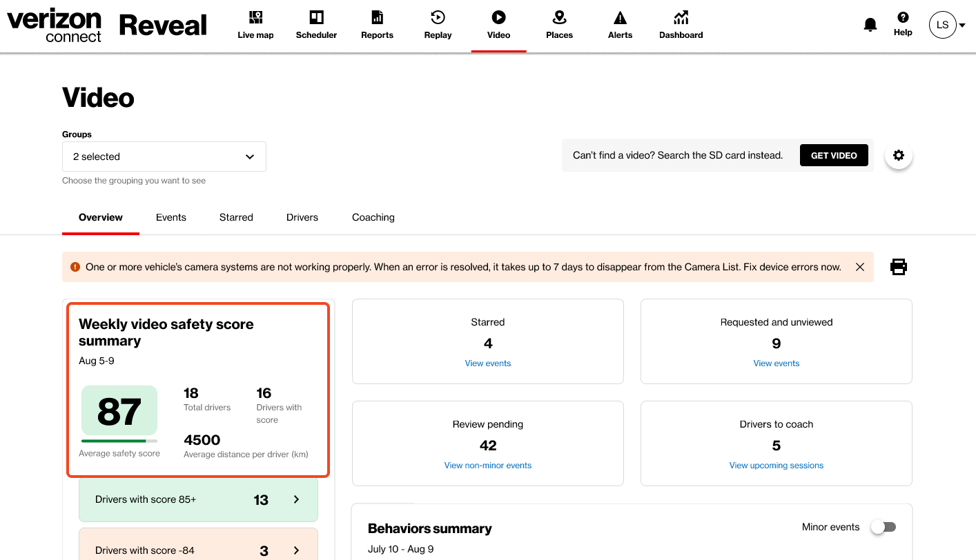Click the main Video page heading
The image size is (976, 560).
(98, 98)
